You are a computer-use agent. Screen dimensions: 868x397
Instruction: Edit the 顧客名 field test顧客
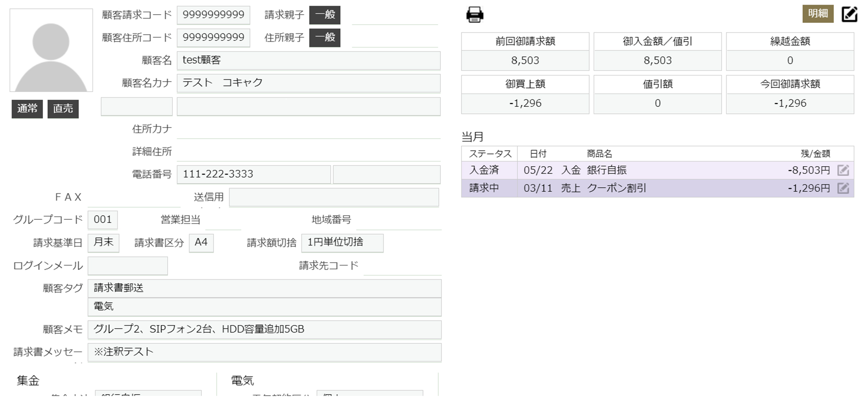click(309, 60)
